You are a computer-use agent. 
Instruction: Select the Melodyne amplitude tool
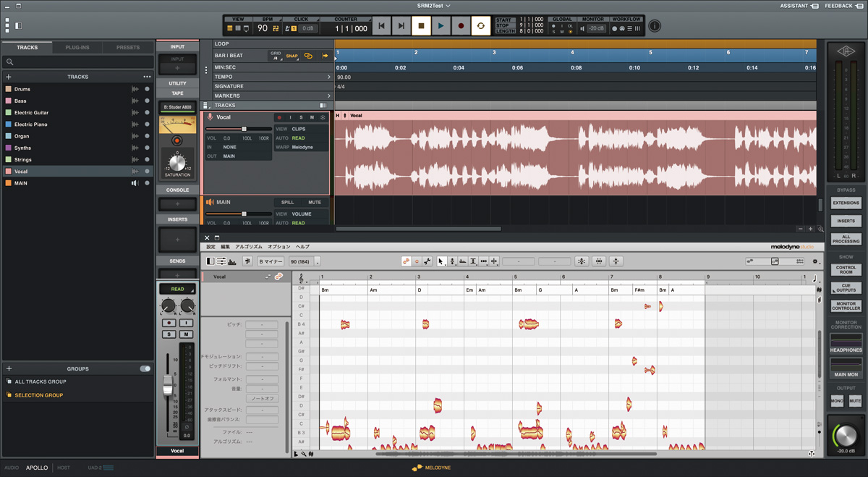pos(473,261)
